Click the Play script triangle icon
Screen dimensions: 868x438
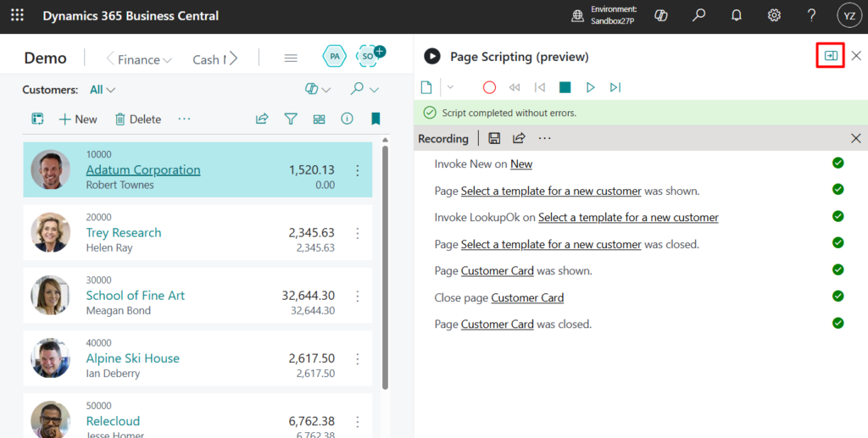(591, 87)
